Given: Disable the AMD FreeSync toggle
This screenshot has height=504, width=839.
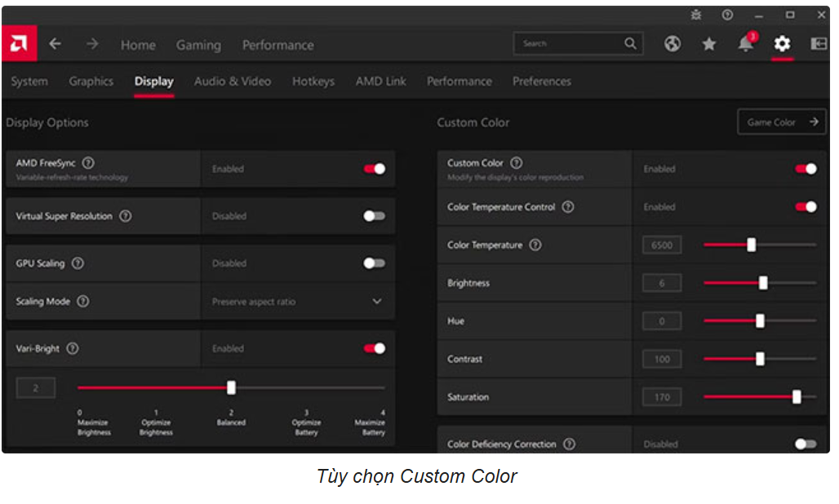Looking at the screenshot, I should [x=374, y=169].
